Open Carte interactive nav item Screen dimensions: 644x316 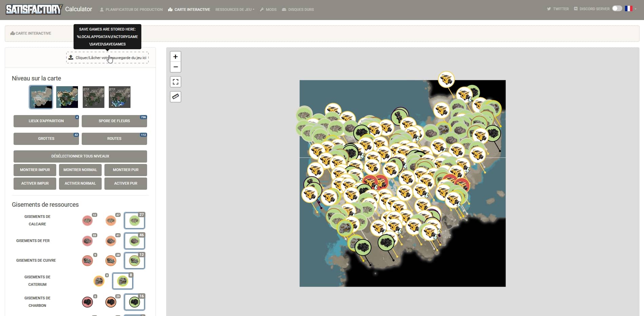coord(189,10)
